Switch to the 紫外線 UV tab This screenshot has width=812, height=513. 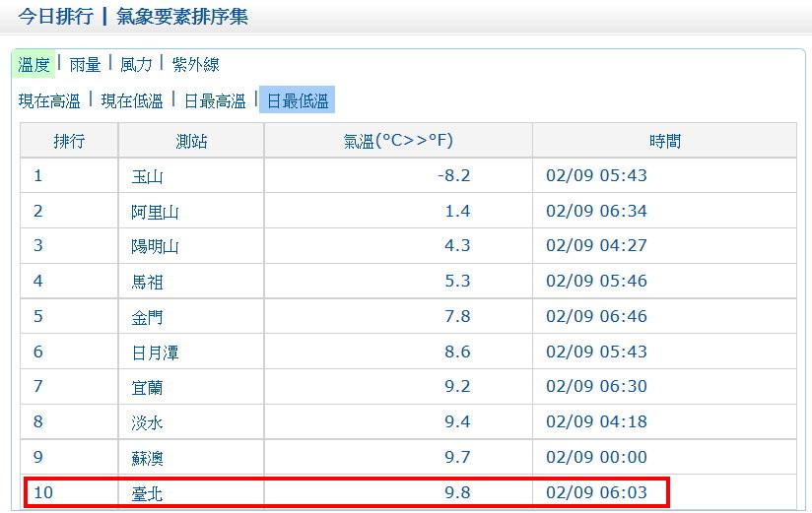pos(195,65)
